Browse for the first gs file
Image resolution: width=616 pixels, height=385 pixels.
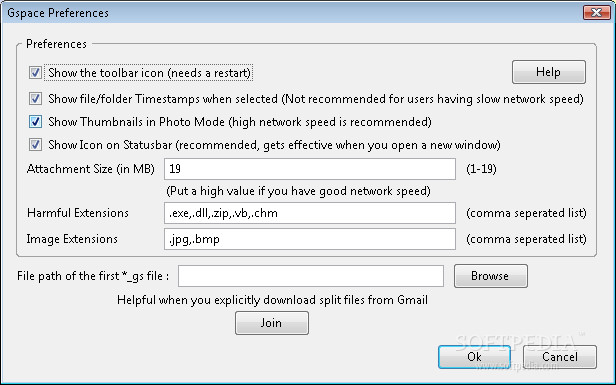point(491,276)
